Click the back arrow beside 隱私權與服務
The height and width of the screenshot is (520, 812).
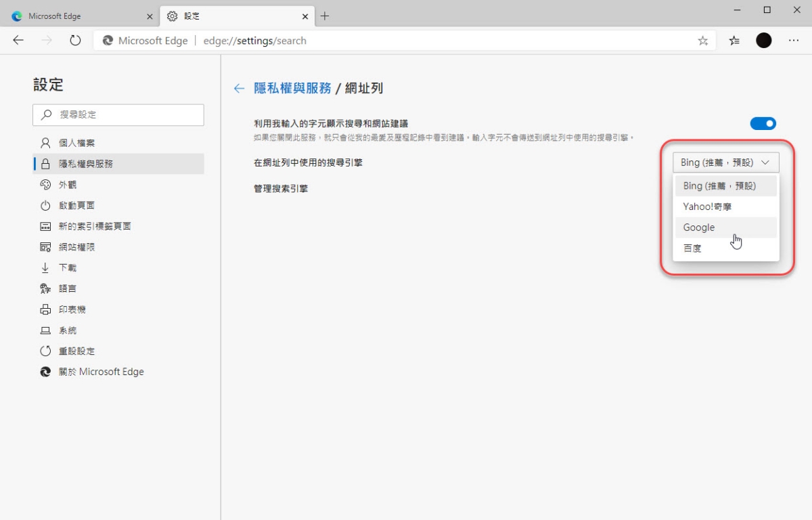pos(238,88)
